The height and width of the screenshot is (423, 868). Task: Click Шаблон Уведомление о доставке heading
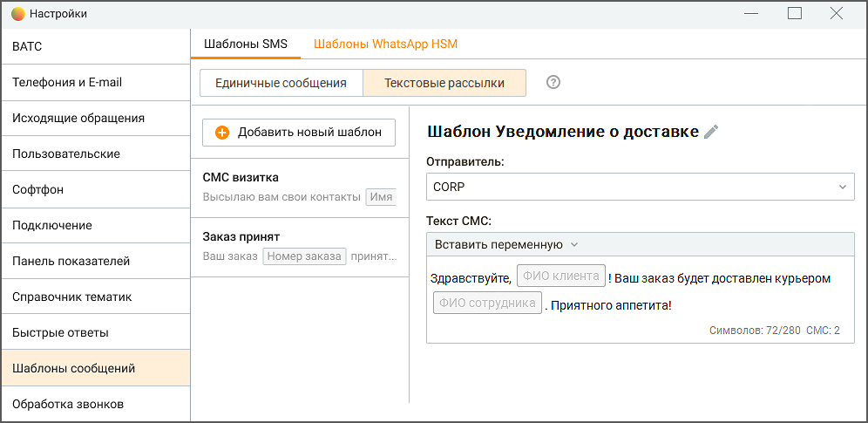tap(564, 133)
